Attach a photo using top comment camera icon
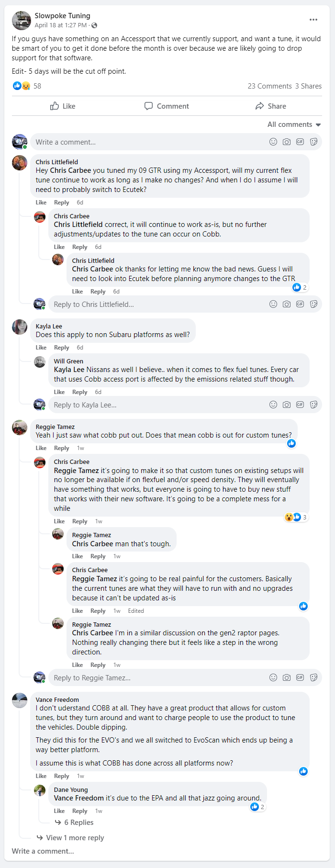Image resolution: width=335 pixels, height=868 pixels. tap(287, 142)
